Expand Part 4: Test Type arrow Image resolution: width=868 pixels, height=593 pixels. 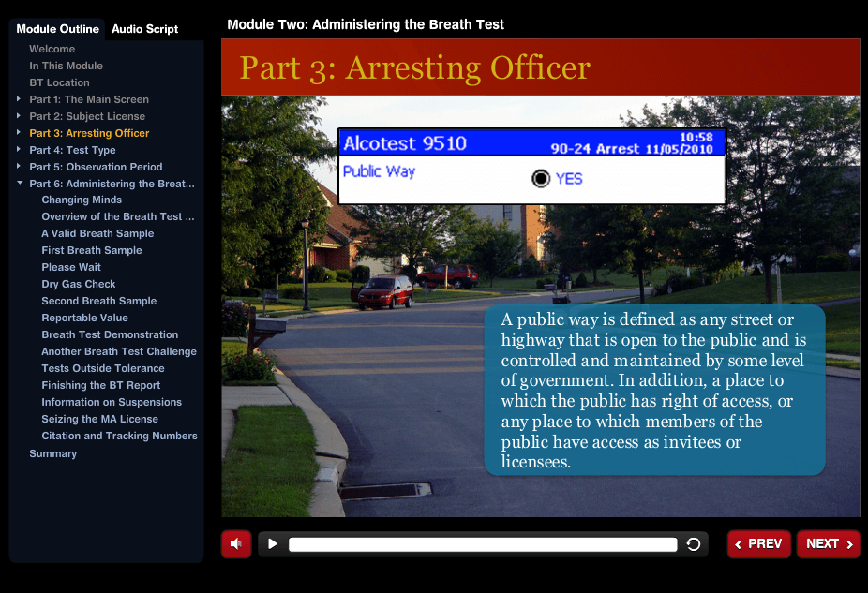[19, 149]
